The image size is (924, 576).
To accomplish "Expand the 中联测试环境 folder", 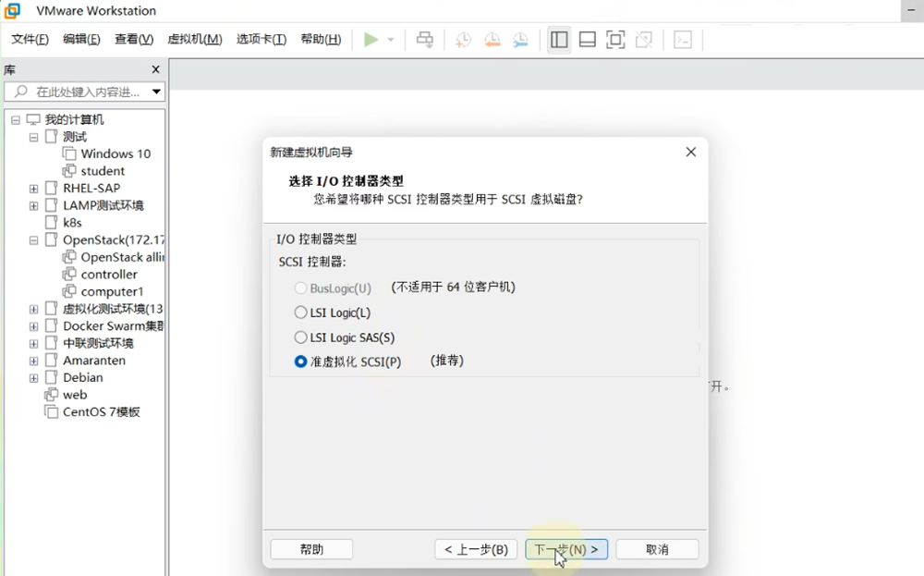I will click(x=33, y=344).
